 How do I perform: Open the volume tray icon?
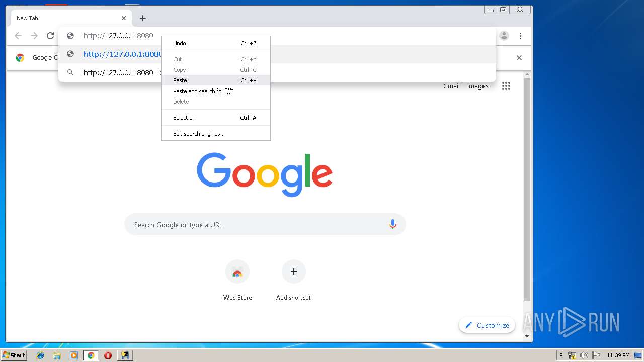pos(584,355)
